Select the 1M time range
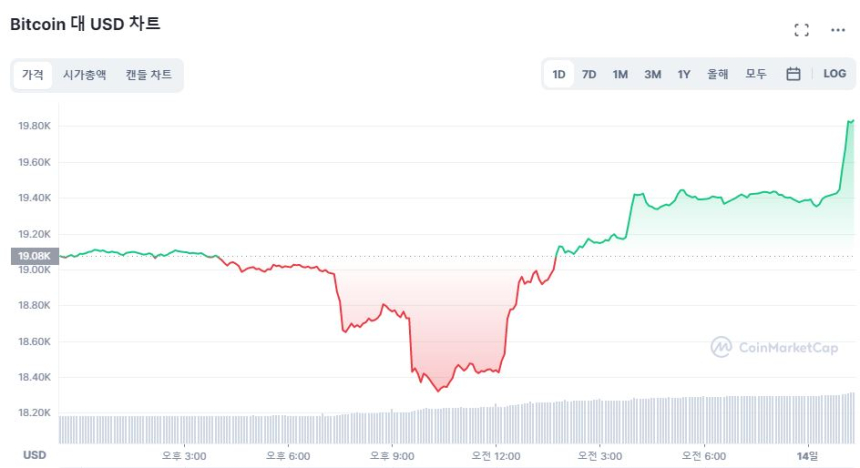 pyautogui.click(x=620, y=74)
